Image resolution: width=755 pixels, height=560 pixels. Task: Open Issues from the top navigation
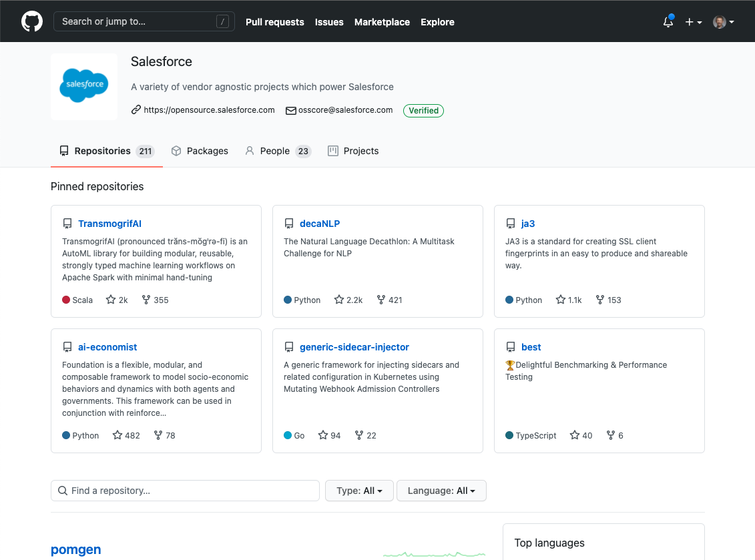(x=329, y=22)
